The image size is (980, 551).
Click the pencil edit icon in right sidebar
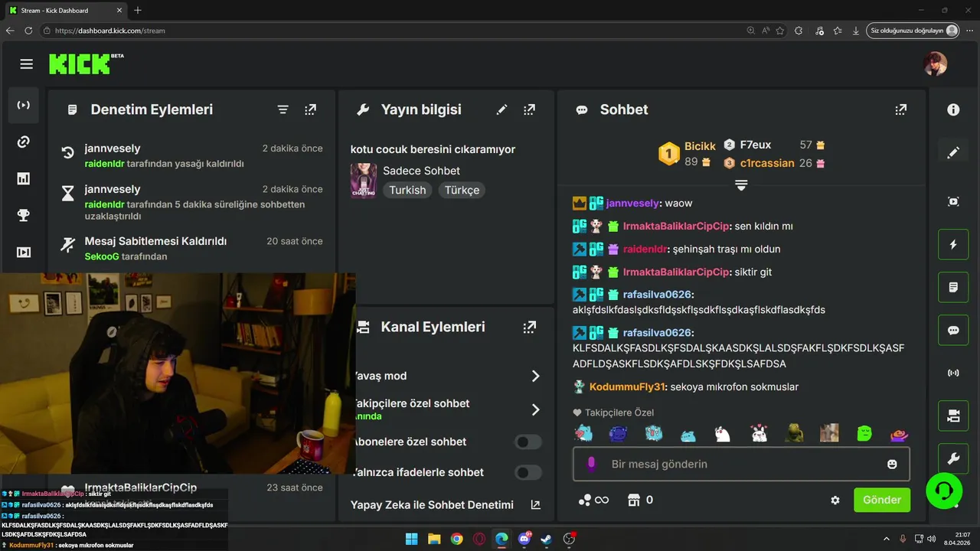953,152
